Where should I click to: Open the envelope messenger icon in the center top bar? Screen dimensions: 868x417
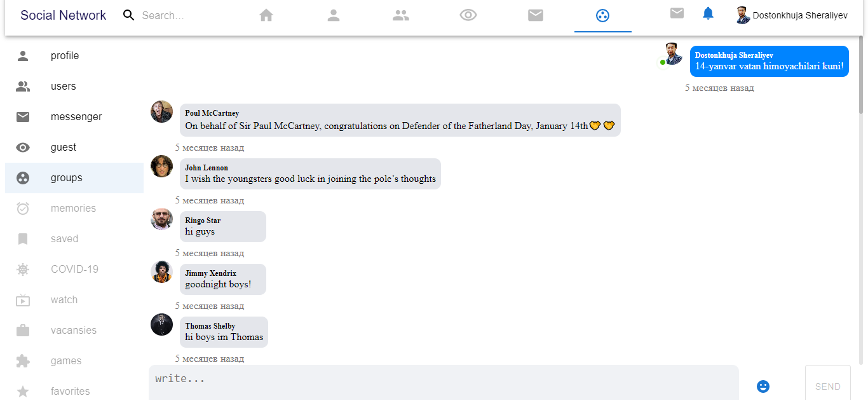coord(536,15)
